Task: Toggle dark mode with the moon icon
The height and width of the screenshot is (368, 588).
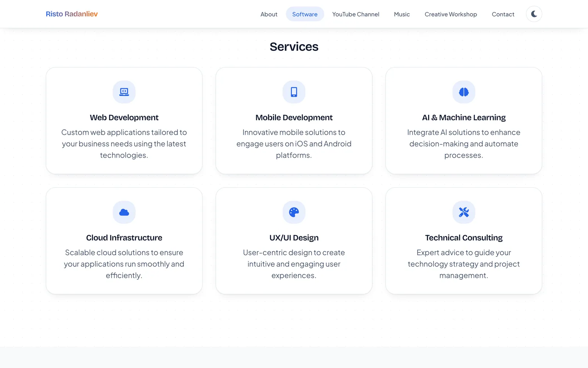Action: pos(534,14)
